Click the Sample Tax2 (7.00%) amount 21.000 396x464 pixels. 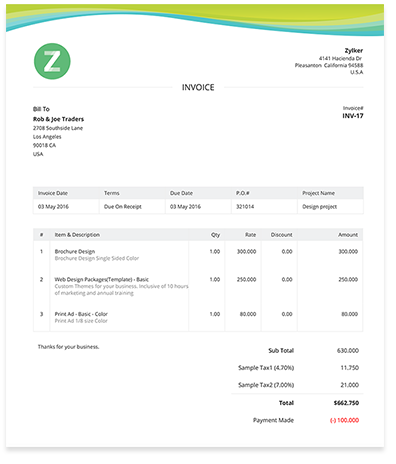(349, 385)
